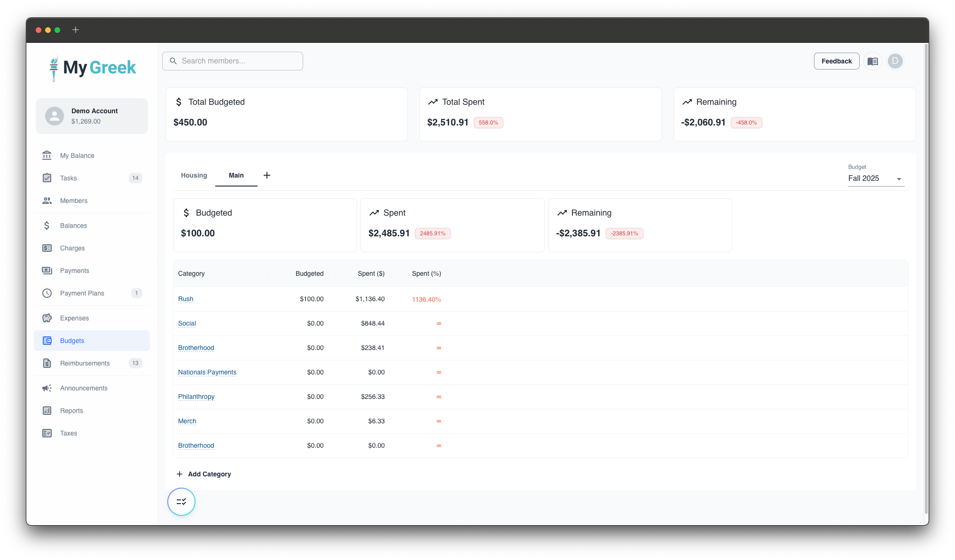955x560 pixels.
Task: Click the plus icon to add budget tab
Action: click(267, 175)
